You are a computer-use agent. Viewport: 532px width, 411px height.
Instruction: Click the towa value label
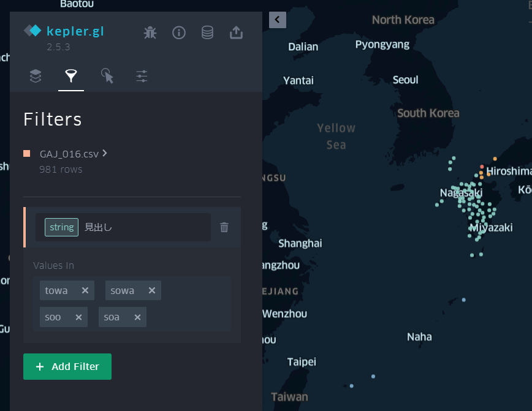(56, 290)
